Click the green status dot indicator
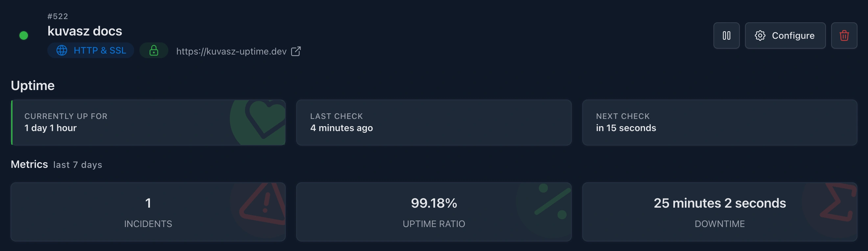The width and height of the screenshot is (868, 251). click(x=24, y=35)
